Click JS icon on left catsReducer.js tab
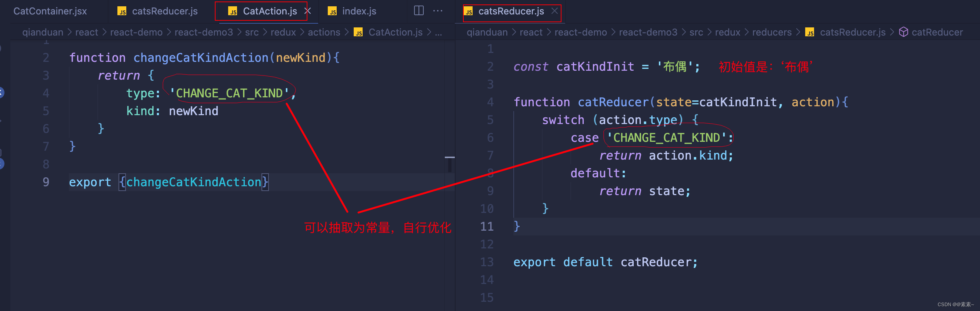The height and width of the screenshot is (311, 980). [122, 11]
